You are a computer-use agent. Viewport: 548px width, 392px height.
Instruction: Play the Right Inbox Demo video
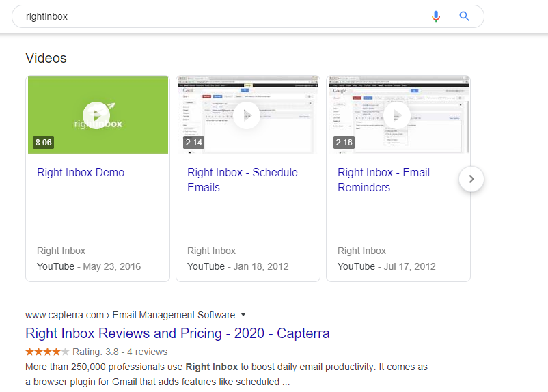(x=96, y=115)
